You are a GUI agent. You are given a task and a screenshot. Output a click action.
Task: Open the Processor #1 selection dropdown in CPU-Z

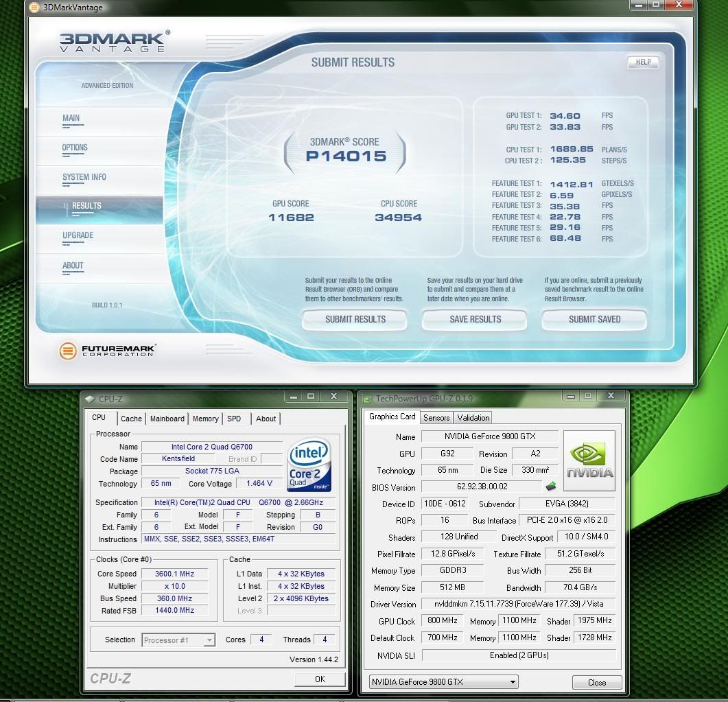pyautogui.click(x=178, y=640)
